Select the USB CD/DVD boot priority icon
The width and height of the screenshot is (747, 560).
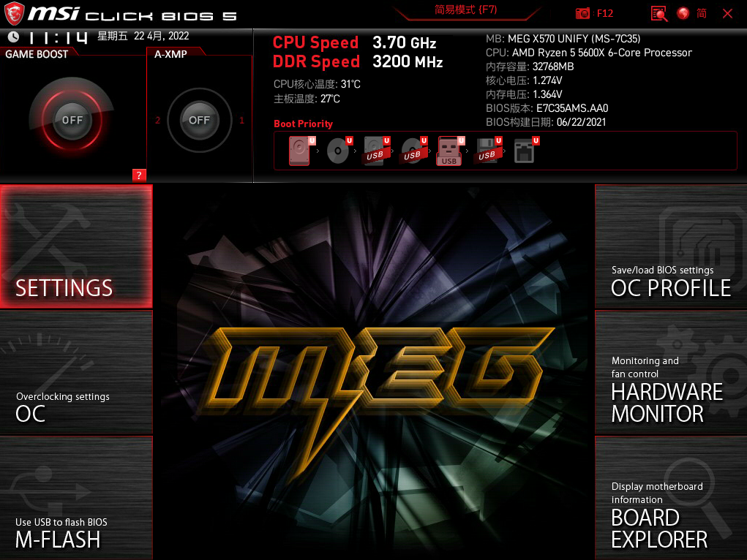click(413, 151)
